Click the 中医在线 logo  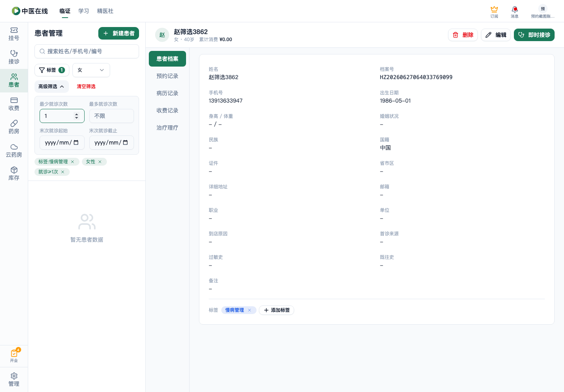pyautogui.click(x=30, y=11)
